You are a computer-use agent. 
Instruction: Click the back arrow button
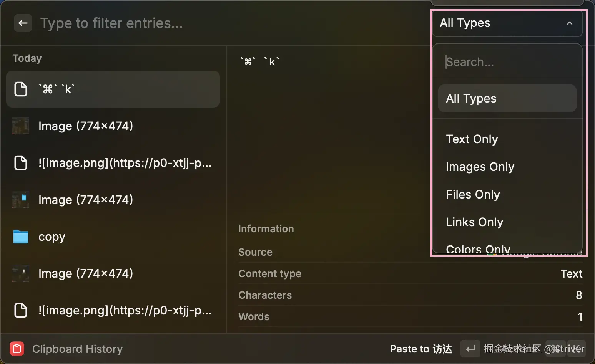pyautogui.click(x=23, y=23)
